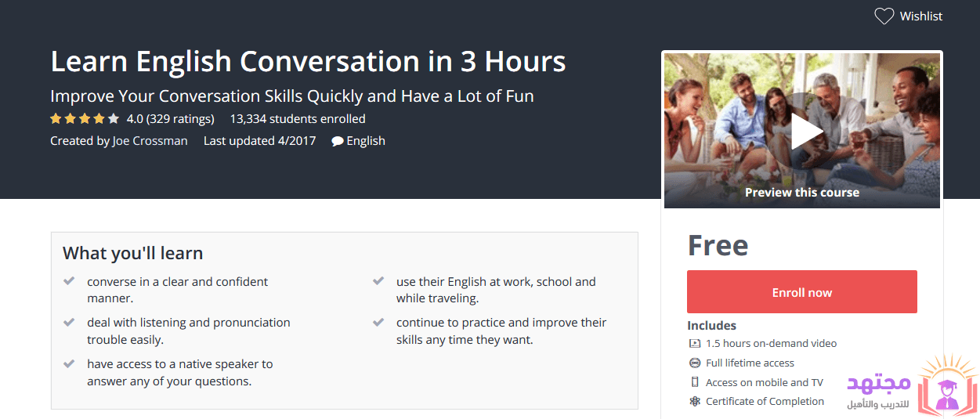Play the course preview video
This screenshot has height=419, width=980.
(802, 131)
